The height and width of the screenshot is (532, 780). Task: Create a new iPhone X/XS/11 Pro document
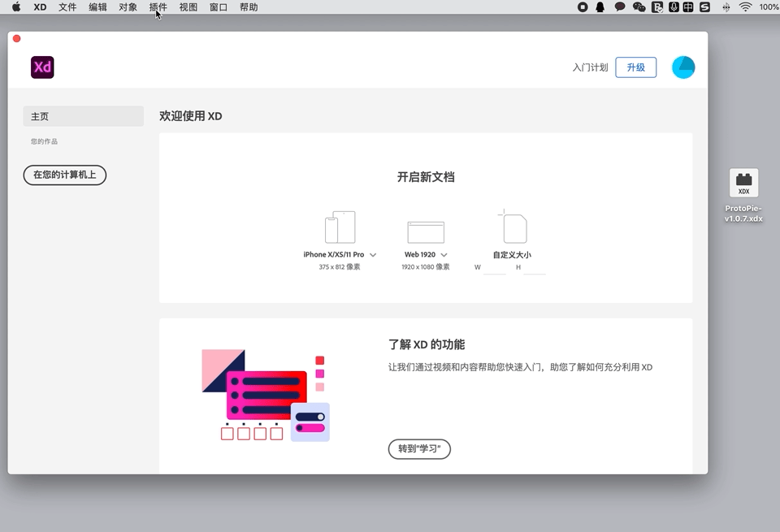[x=340, y=227]
